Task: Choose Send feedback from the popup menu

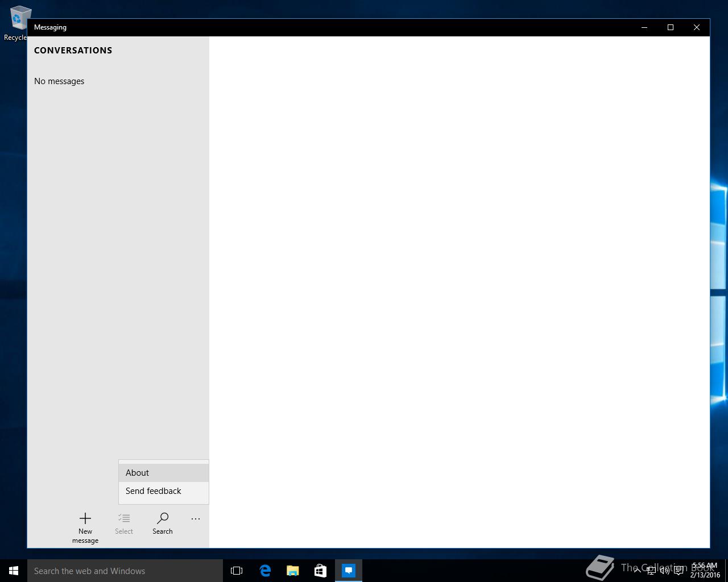Action: (x=164, y=491)
